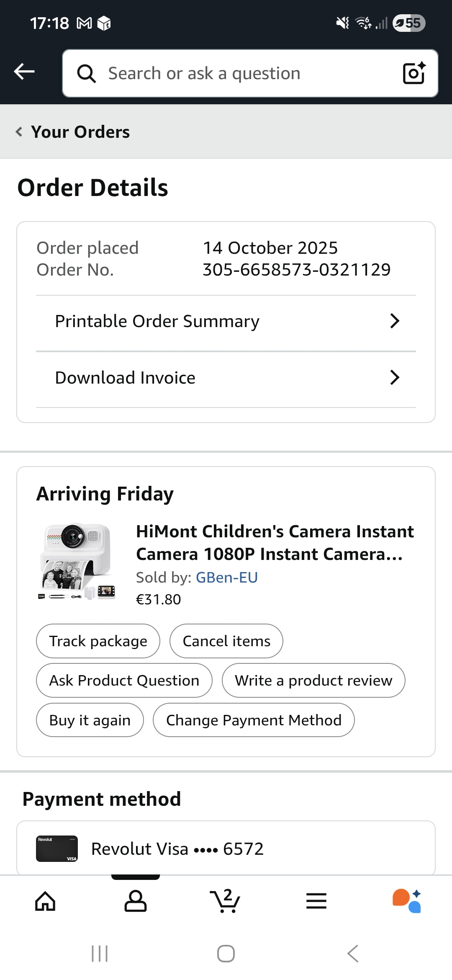
Task: Open Download Invoice chevron
Action: pyautogui.click(x=394, y=378)
